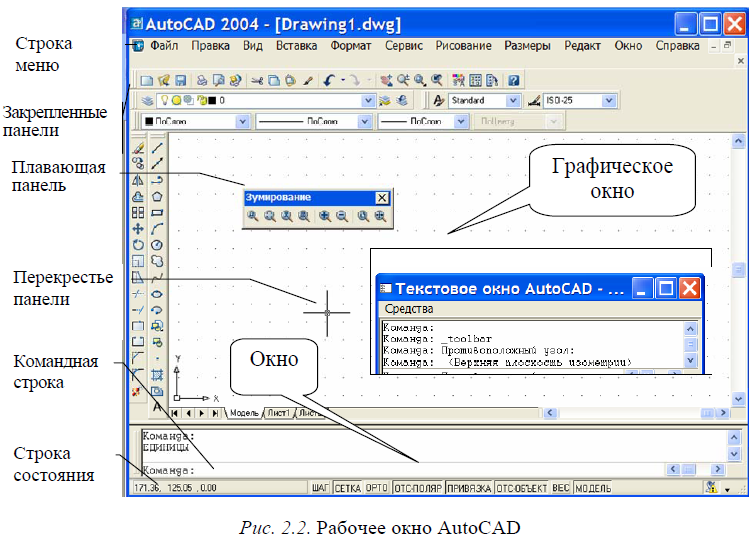Screen dimensions: 756x538
Task: Select the Revision Cloud tool
Action: pos(157,261)
